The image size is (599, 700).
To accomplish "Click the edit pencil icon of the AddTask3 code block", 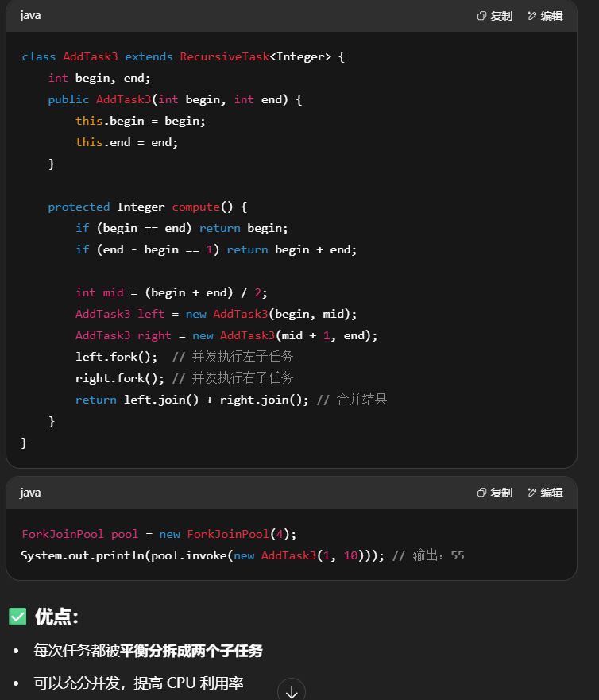I will [531, 16].
